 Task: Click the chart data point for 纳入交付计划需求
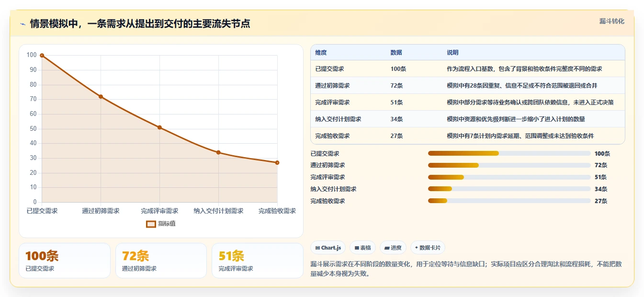point(218,152)
